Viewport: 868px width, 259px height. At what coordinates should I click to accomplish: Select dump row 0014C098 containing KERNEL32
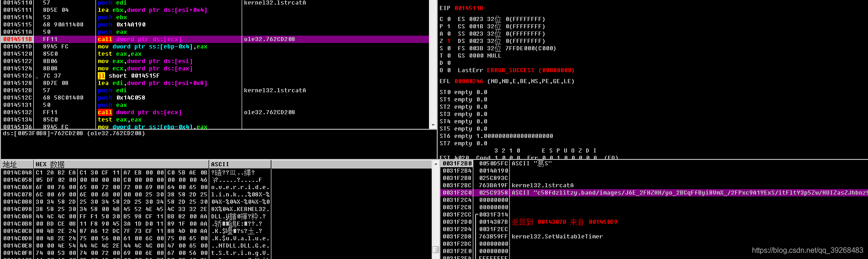136,209
